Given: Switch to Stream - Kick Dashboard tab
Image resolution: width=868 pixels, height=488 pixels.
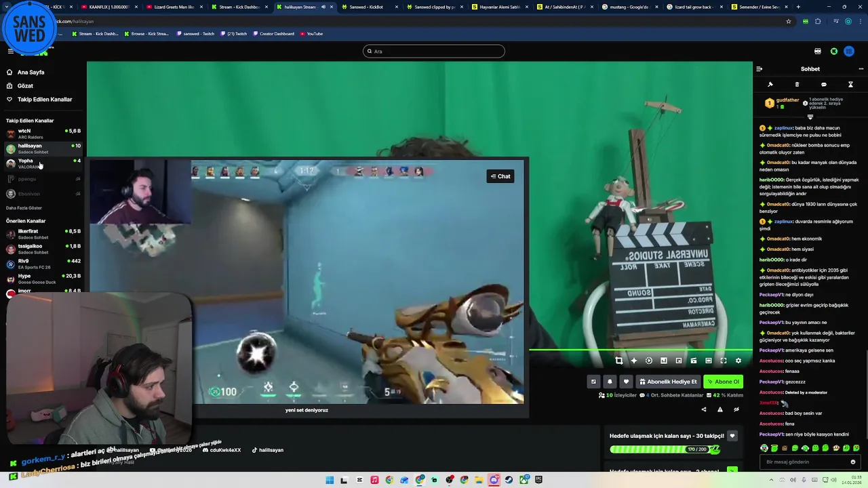Looking at the screenshot, I should coord(240,7).
